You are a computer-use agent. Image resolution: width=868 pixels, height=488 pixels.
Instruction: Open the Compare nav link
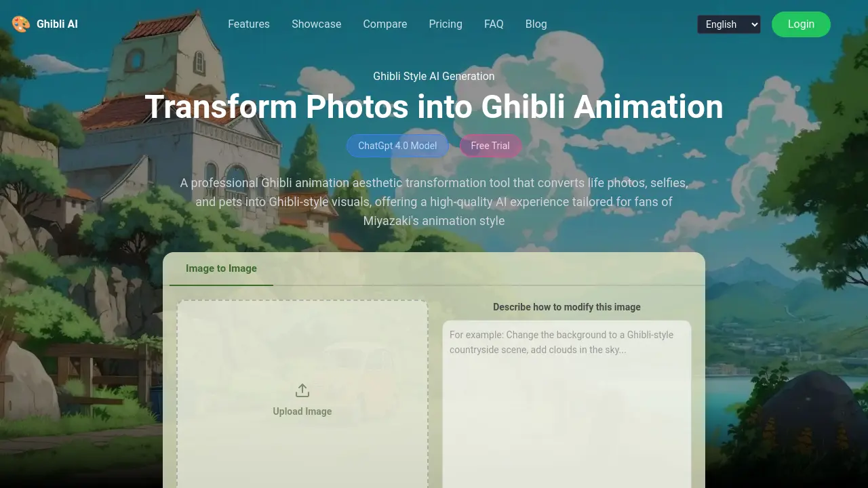coord(385,24)
